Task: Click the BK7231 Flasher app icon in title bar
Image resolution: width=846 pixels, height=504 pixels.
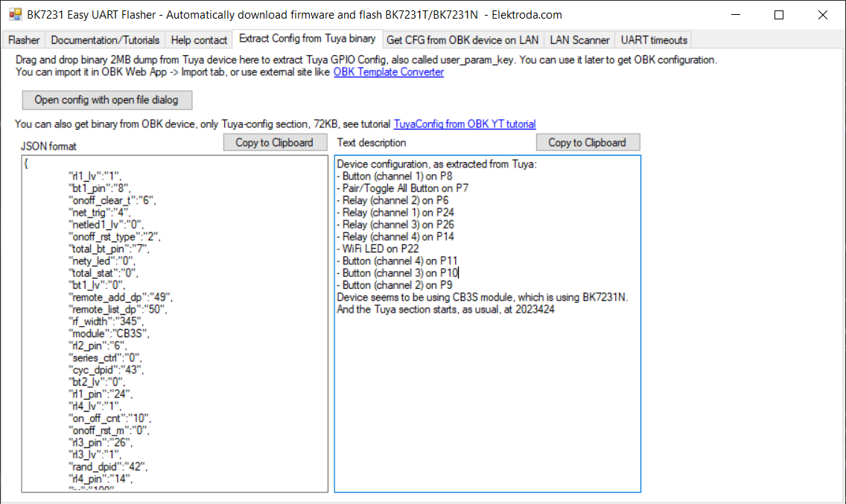Action: (15, 15)
